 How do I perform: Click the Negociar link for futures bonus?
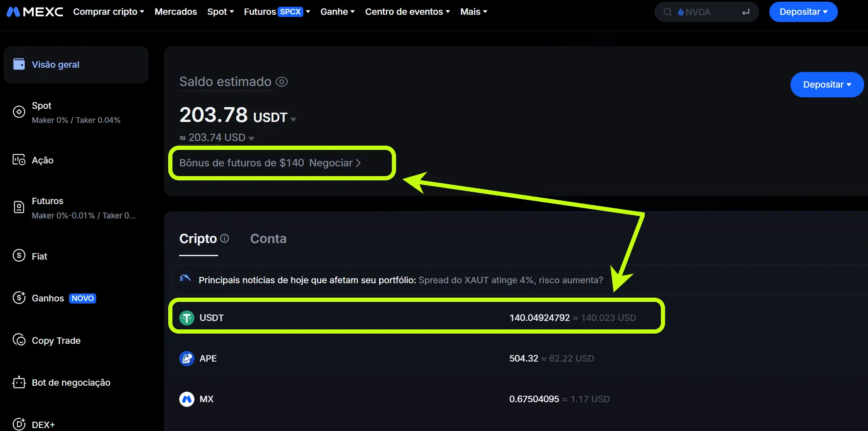(x=335, y=163)
